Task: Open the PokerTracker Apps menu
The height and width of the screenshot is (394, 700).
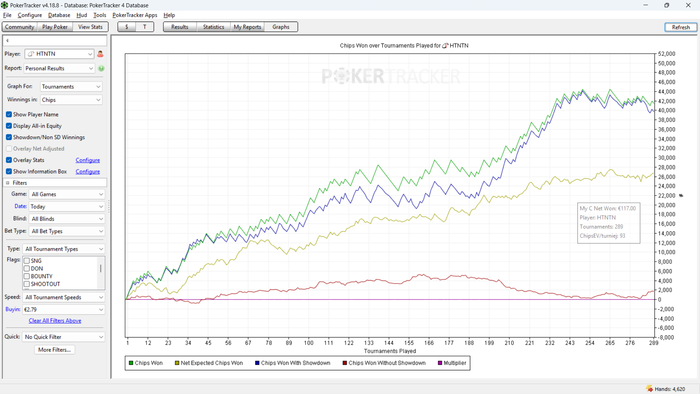Action: (x=135, y=15)
